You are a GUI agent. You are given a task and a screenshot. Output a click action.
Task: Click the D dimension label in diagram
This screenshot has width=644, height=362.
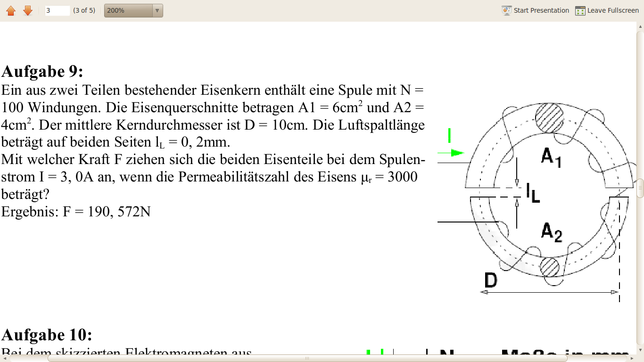(x=491, y=280)
